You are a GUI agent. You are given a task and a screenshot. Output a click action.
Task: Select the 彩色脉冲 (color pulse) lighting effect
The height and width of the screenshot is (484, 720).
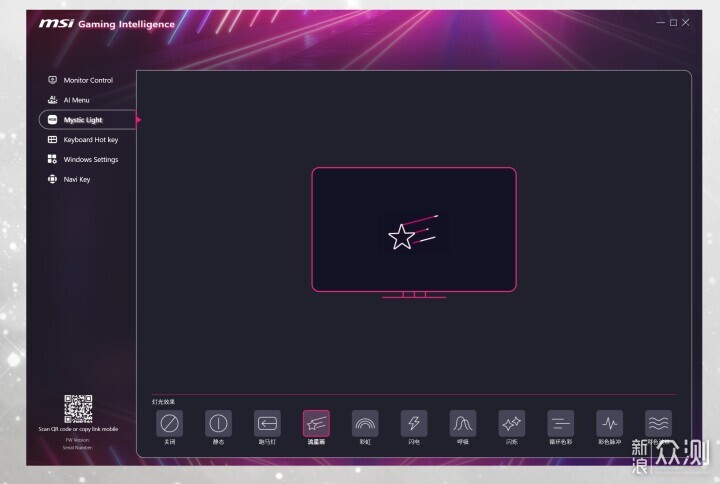[609, 423]
